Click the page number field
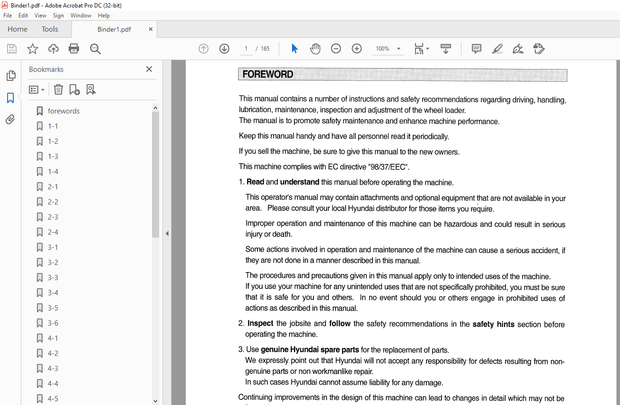Image resolution: width=620 pixels, height=405 pixels. (246, 49)
